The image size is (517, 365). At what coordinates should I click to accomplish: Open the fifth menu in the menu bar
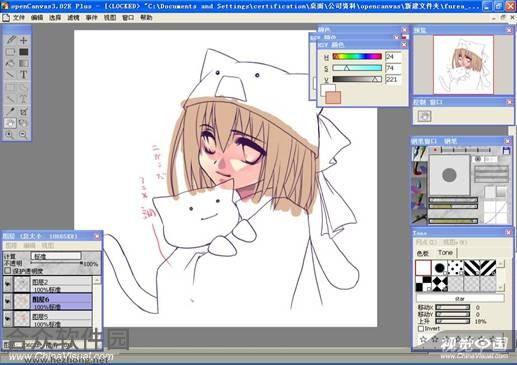91,18
